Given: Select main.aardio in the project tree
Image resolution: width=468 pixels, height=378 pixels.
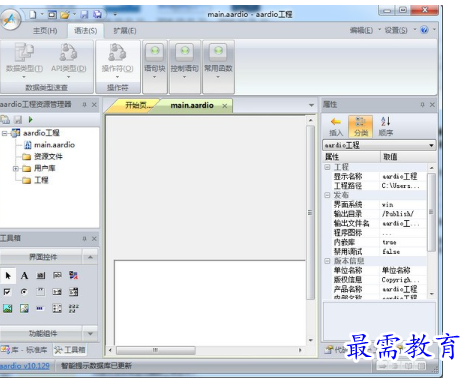Looking at the screenshot, I should pyautogui.click(x=54, y=145).
